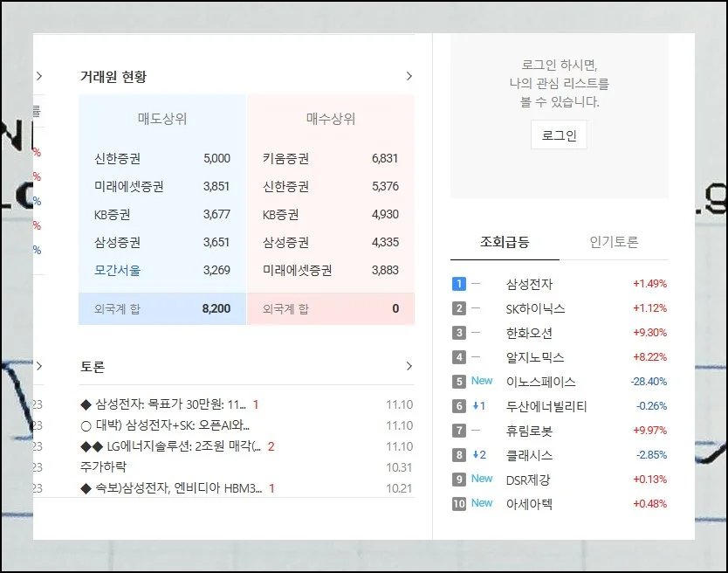Click the down-arrow rank change for 두산에너빌리티
This screenshot has height=573, width=728.
pos(479,406)
